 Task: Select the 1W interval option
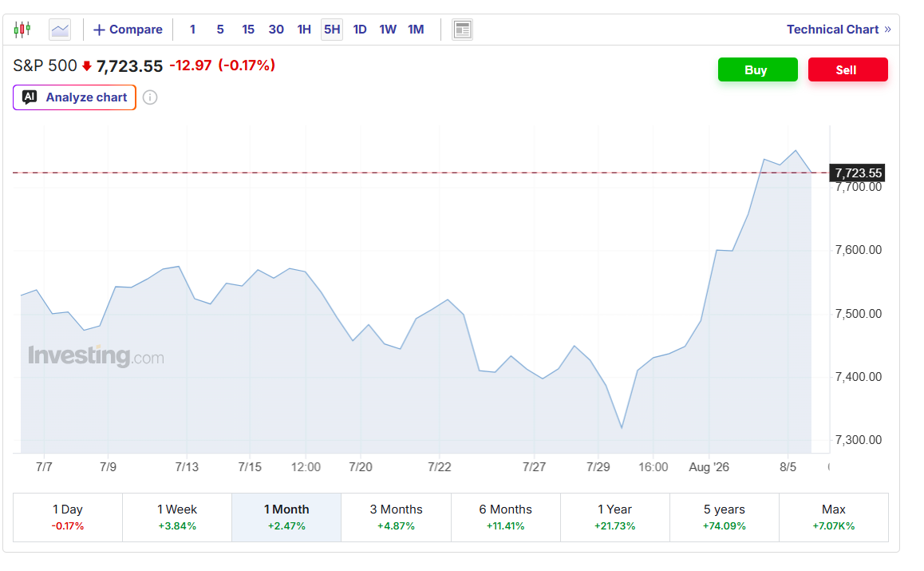pyautogui.click(x=388, y=30)
